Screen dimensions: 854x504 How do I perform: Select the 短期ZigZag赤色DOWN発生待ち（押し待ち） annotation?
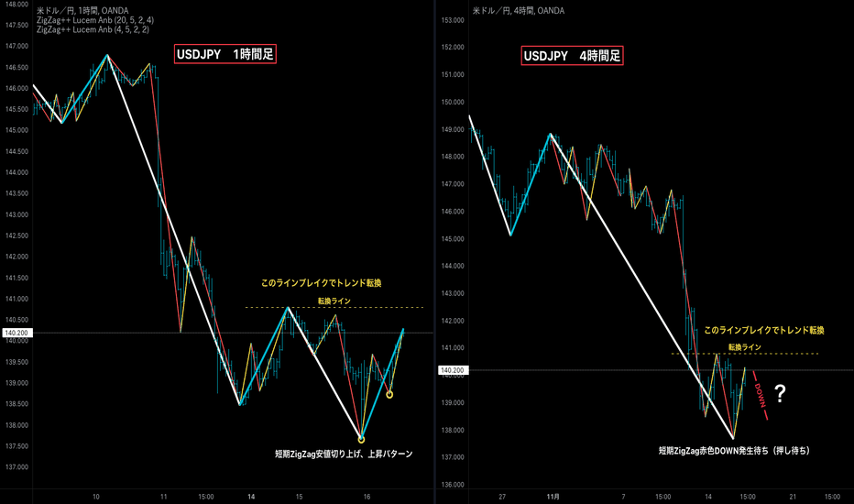[734, 451]
